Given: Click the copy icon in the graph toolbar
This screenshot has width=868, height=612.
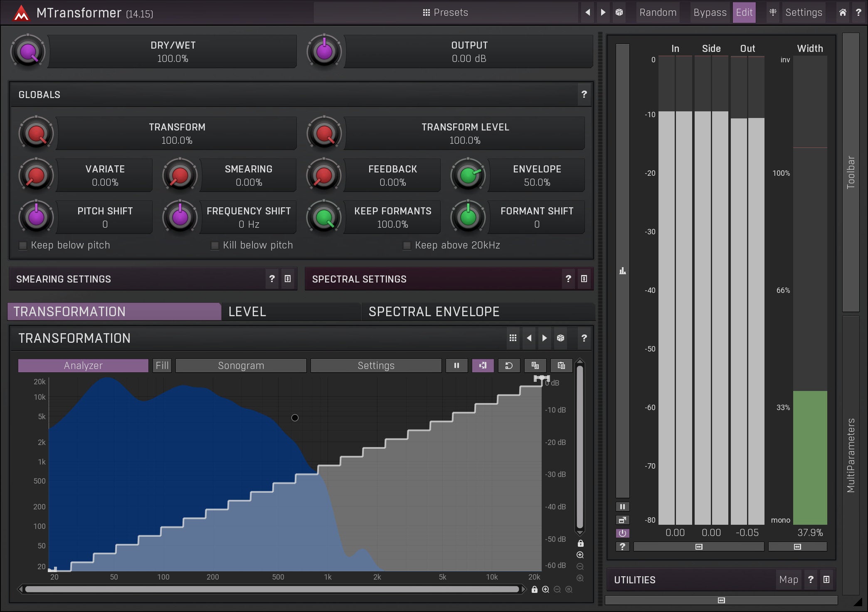Looking at the screenshot, I should (x=535, y=366).
